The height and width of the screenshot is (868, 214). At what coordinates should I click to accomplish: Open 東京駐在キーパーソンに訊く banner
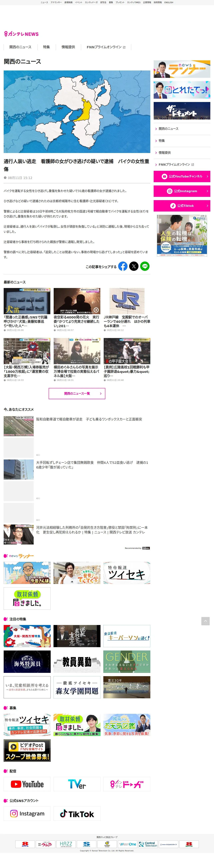pyautogui.click(x=127, y=636)
